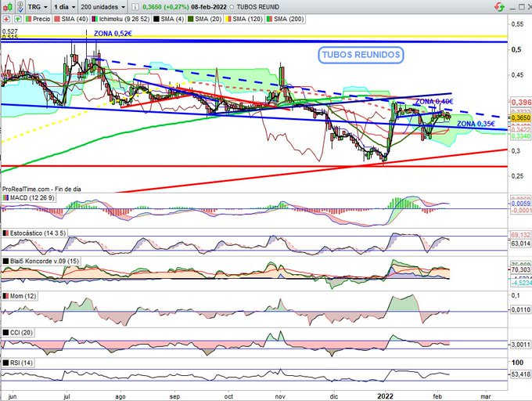Click the 'ProRealTime.com - Fin de día' text
The width and height of the screenshot is (532, 401).
tap(41, 189)
